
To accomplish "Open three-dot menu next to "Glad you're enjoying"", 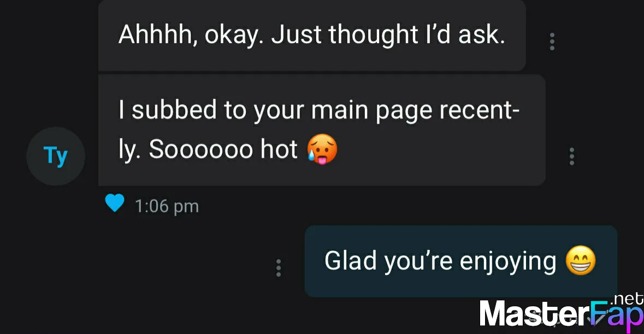I will point(279,267).
